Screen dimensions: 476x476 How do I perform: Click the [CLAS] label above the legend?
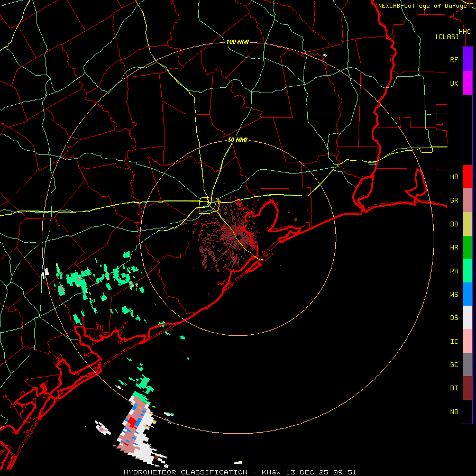(447, 36)
